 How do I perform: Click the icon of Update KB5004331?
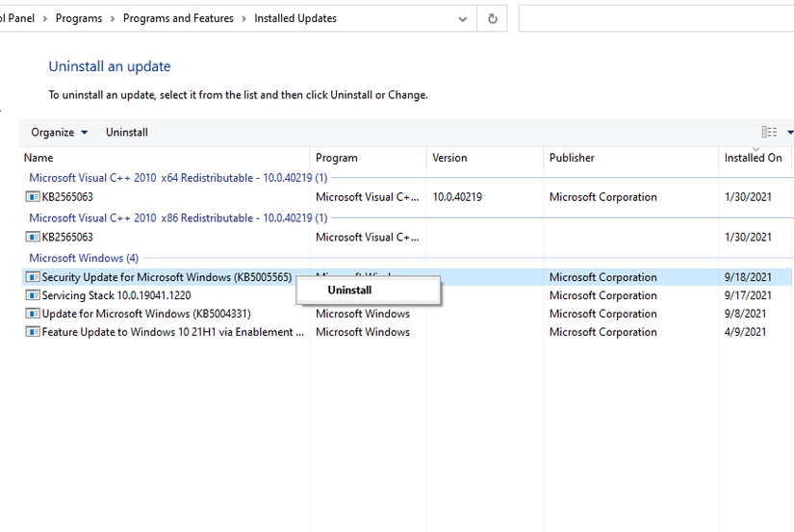click(33, 314)
